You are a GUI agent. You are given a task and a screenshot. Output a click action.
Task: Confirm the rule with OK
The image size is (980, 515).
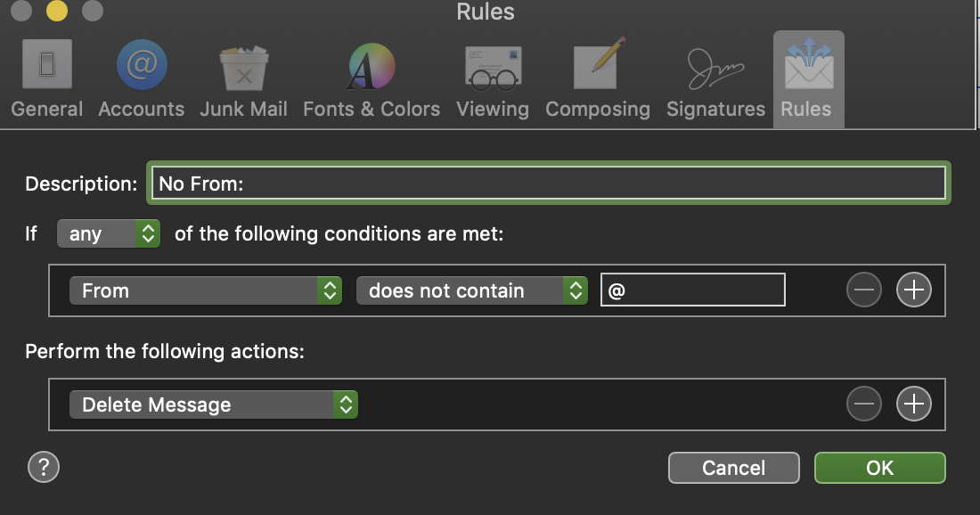tap(879, 468)
